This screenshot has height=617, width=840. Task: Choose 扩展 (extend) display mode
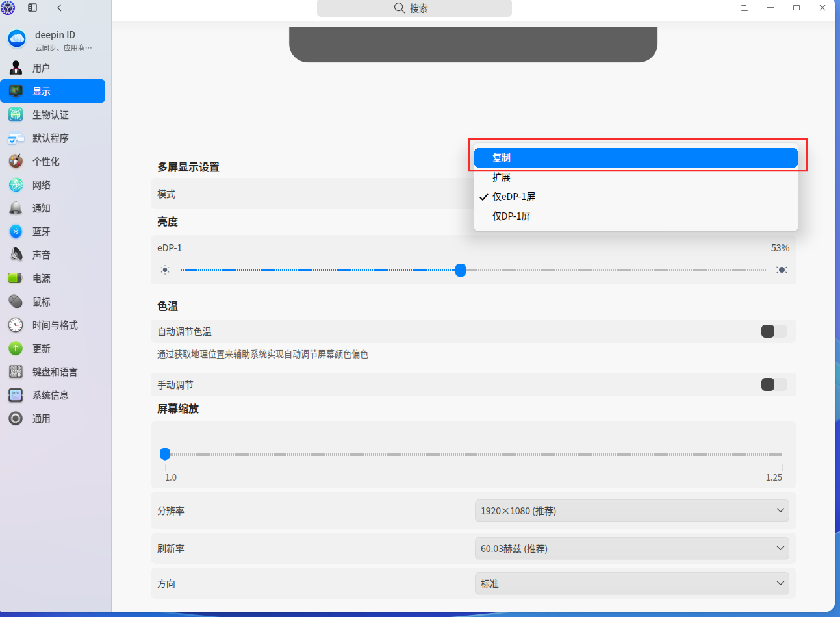click(636, 177)
